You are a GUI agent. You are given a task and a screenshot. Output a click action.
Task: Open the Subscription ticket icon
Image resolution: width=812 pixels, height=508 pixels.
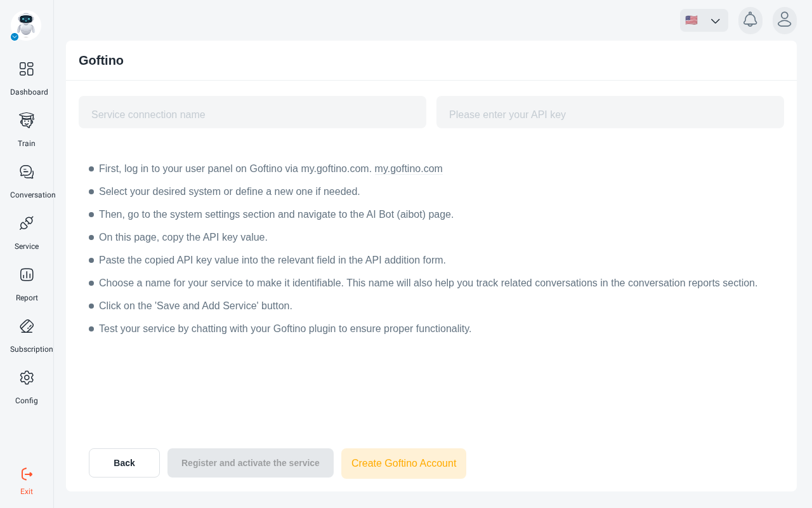[x=27, y=326]
